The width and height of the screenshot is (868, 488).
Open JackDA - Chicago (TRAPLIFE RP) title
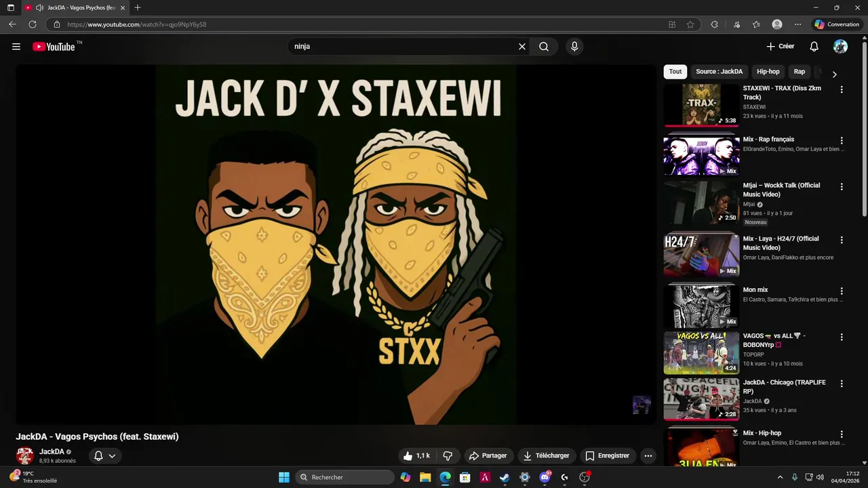[784, 387]
